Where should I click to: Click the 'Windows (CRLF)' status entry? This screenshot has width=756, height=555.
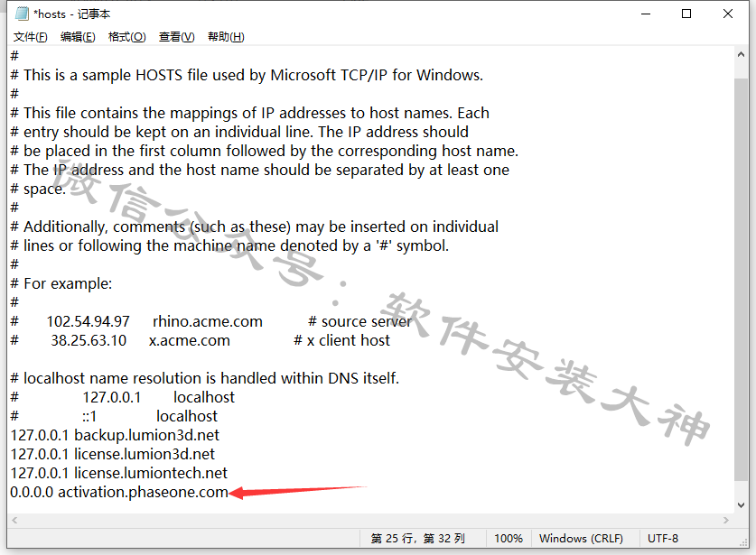pyautogui.click(x=581, y=538)
